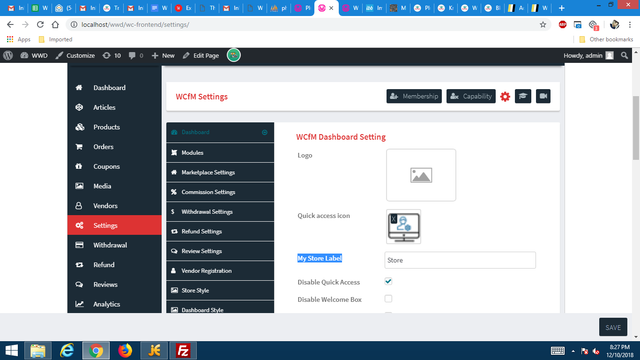Screen dimensions: 640x360
Task: Click the admin bar search magnifier icon
Action: click(x=624, y=56)
